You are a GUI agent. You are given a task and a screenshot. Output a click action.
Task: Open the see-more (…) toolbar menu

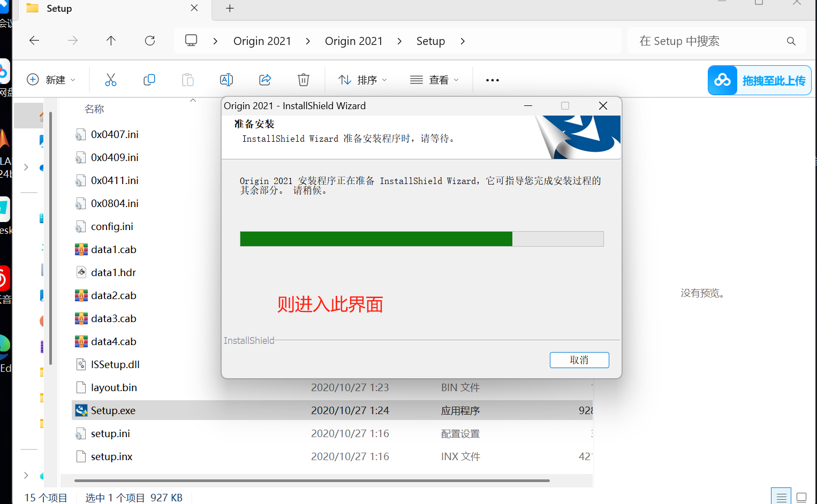(492, 79)
